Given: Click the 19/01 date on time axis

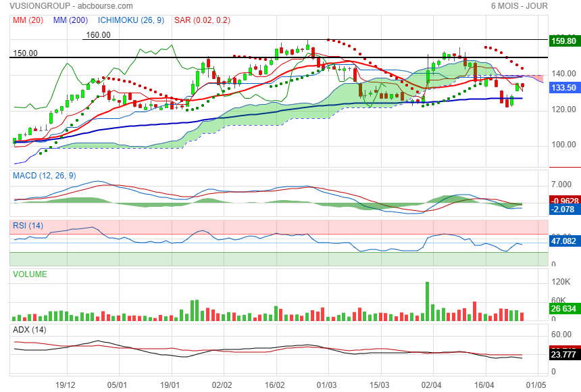Looking at the screenshot, I should 170,385.
